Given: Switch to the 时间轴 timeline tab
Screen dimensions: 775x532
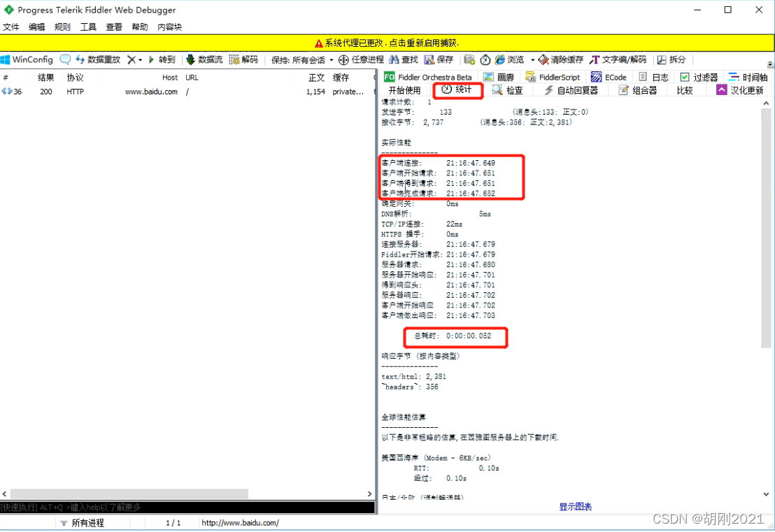Looking at the screenshot, I should point(748,77).
